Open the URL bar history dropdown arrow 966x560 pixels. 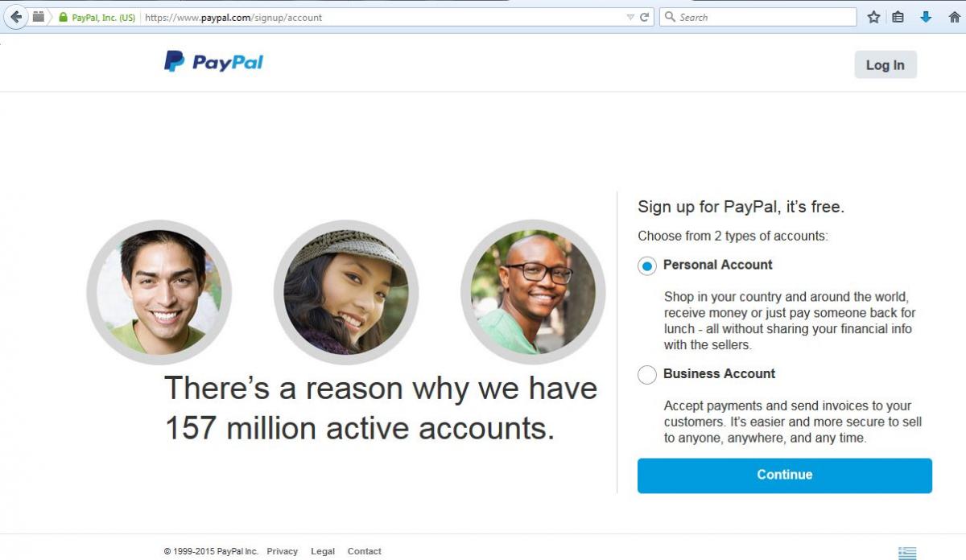pos(630,17)
